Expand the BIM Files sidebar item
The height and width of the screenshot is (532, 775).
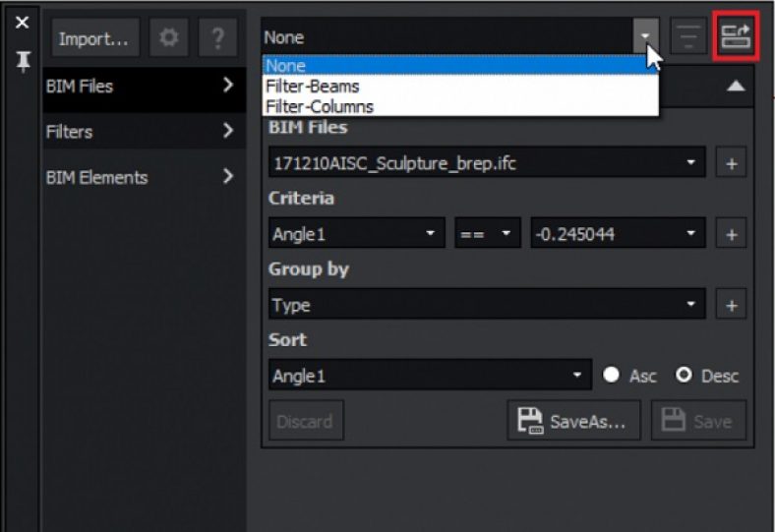click(x=144, y=86)
